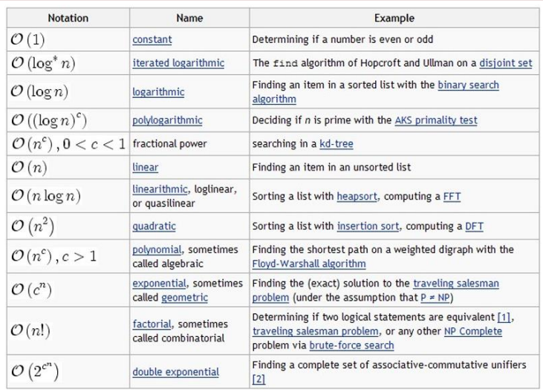This screenshot has height=392, width=543.
Task: Open the polylogarithmic link
Action: pyautogui.click(x=167, y=120)
